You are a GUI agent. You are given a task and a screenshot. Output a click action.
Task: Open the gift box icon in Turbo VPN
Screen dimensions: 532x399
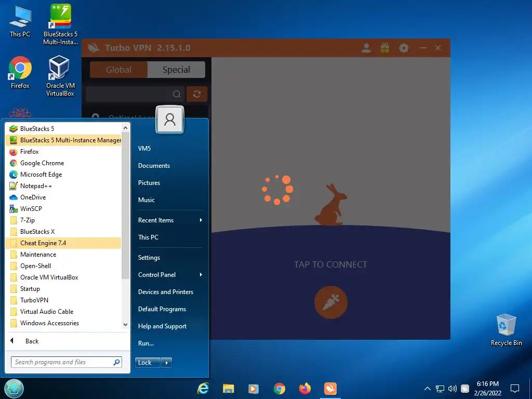tap(385, 48)
